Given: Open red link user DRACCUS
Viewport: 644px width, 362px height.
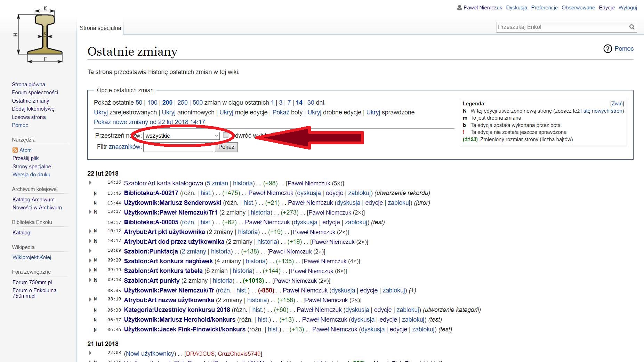Looking at the screenshot, I should [201, 354].
